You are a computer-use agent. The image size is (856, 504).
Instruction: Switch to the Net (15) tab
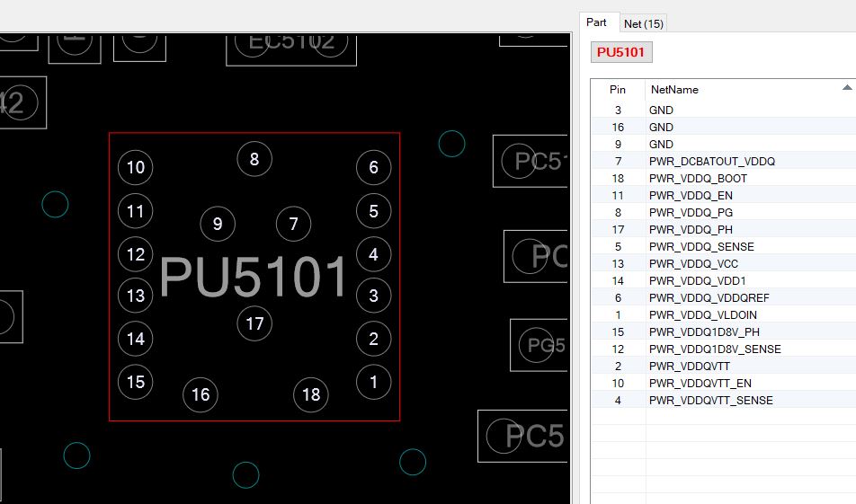(643, 23)
